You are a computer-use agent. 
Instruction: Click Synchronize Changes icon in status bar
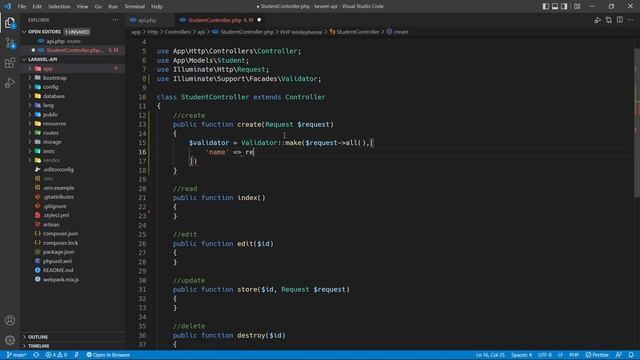coord(36,355)
